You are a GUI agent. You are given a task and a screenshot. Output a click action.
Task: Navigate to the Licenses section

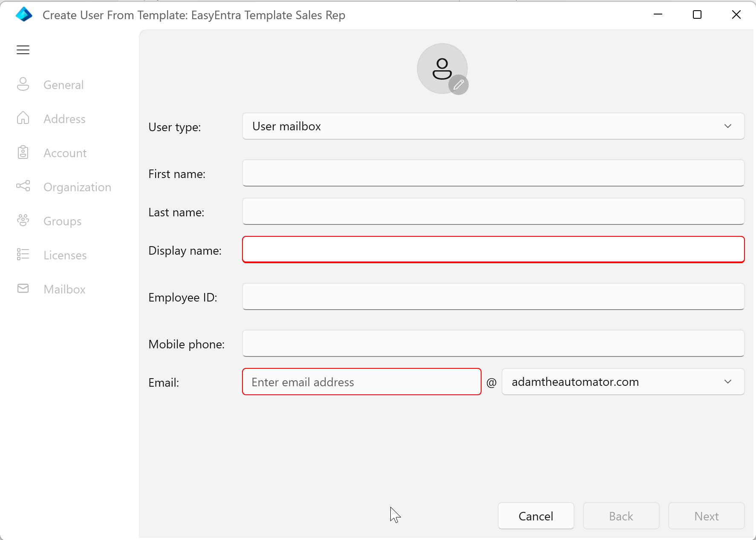coord(64,255)
